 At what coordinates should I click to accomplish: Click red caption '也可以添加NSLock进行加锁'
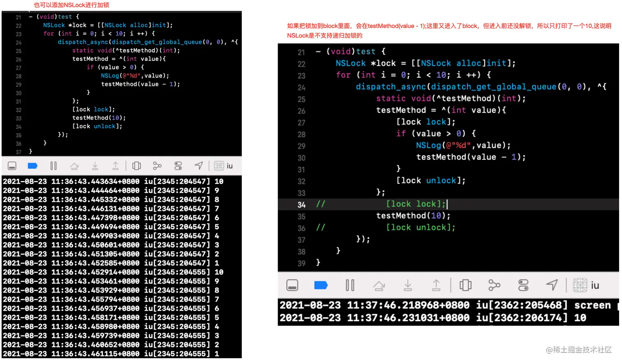[x=72, y=5]
